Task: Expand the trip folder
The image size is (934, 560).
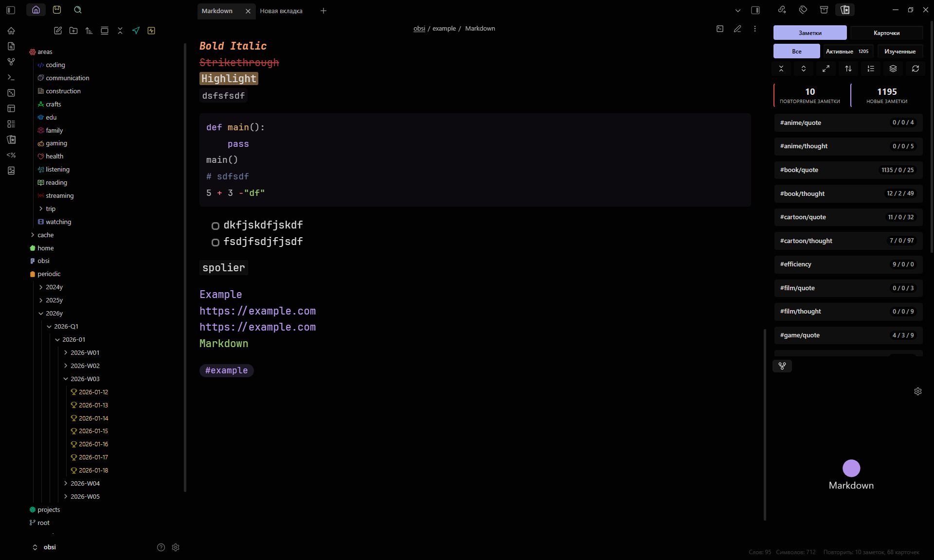Action: click(x=41, y=209)
